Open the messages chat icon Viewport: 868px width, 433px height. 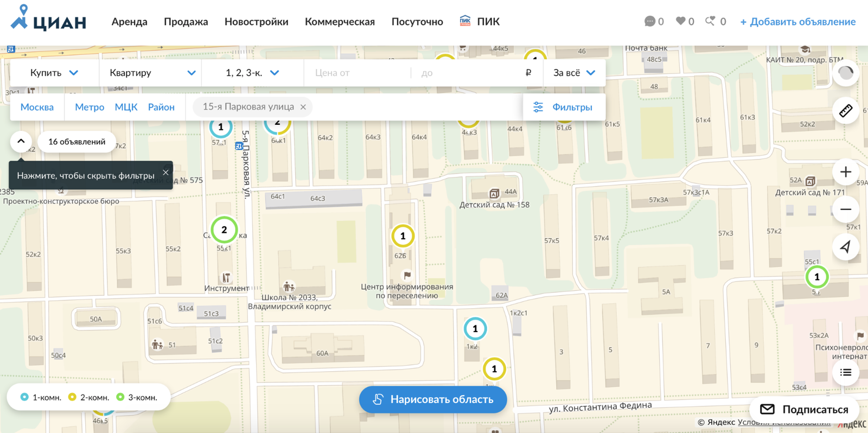tap(649, 21)
